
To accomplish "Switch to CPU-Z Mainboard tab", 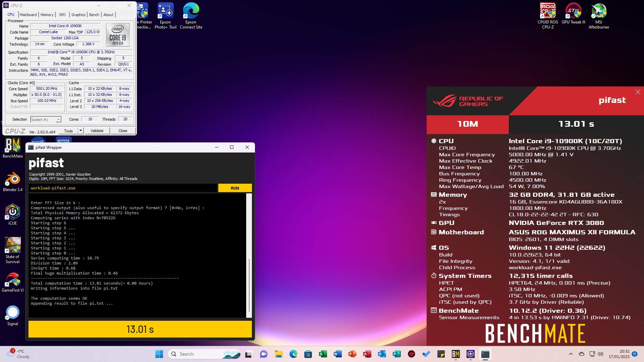I will [28, 15].
